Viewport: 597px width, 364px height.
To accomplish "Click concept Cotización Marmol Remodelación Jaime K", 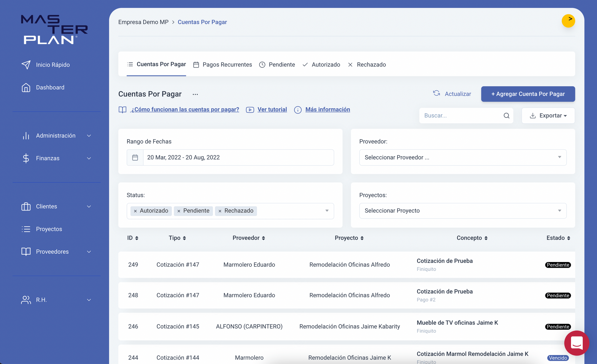I will (473, 354).
